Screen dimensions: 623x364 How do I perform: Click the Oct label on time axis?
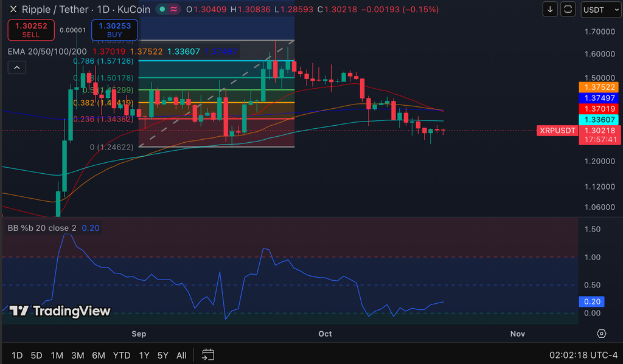pyautogui.click(x=325, y=334)
